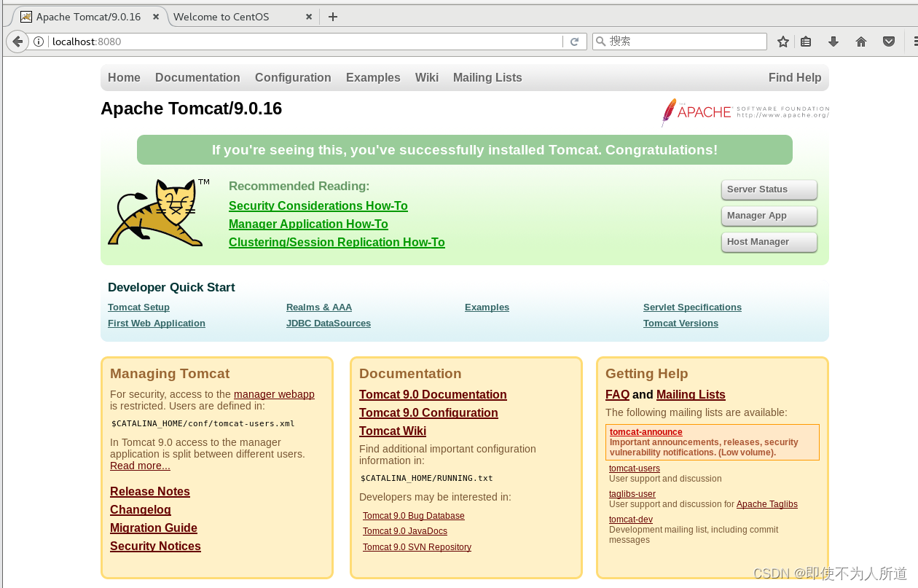Click the Server Status button
This screenshot has height=588, width=918.
[x=769, y=189]
